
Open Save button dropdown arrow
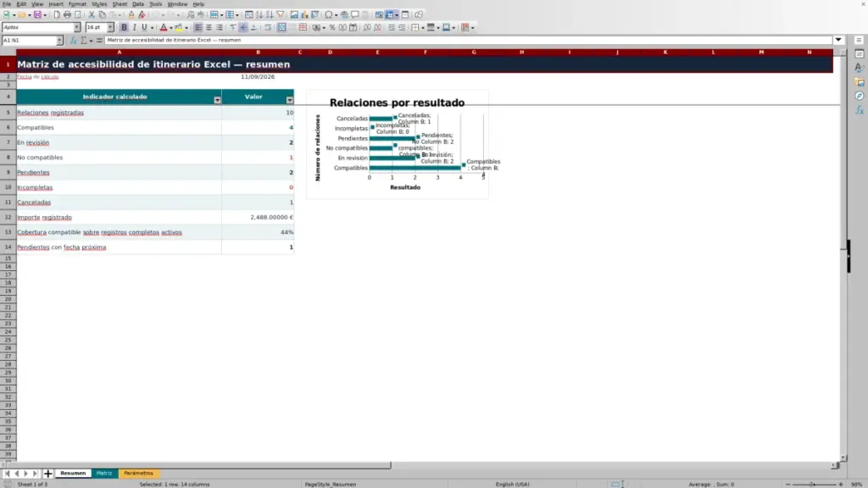[45, 15]
